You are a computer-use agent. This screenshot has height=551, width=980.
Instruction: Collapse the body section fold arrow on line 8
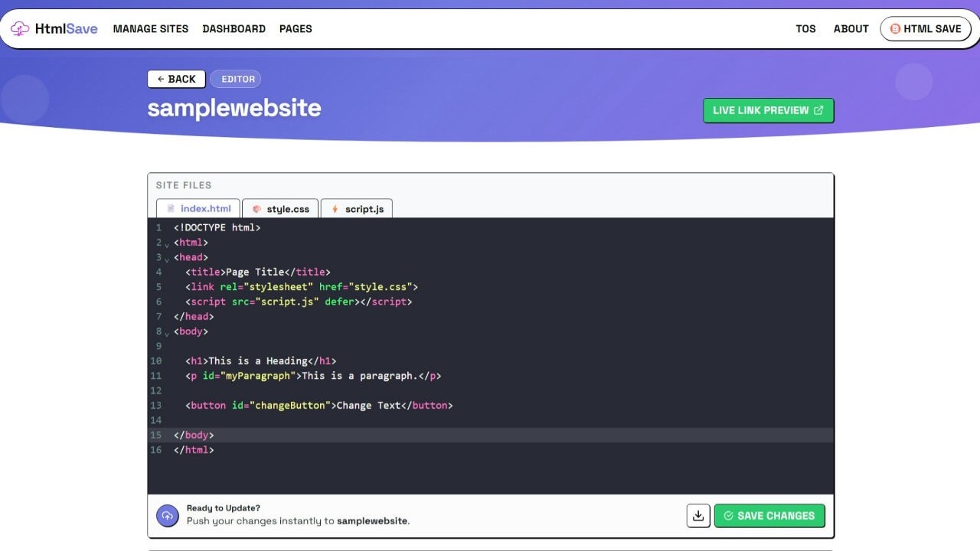[167, 334]
